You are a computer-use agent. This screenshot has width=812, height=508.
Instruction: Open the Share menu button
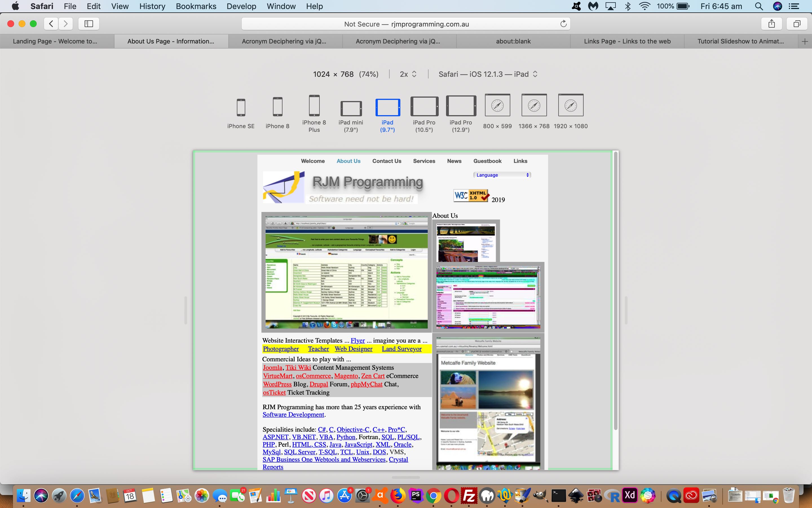pos(772,23)
